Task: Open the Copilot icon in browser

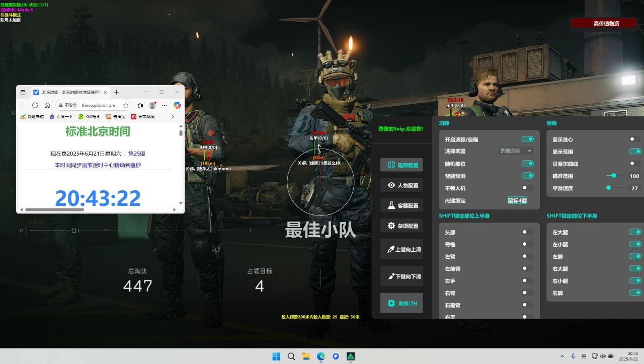Action: [x=177, y=105]
